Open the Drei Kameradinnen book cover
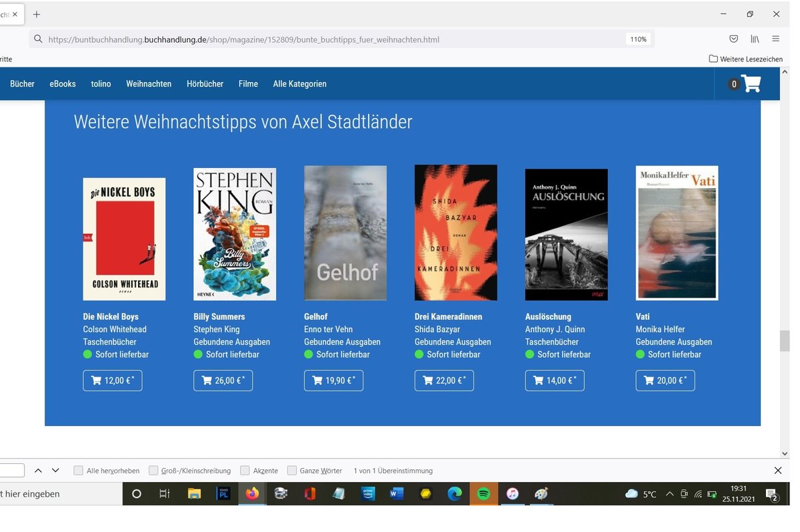This screenshot has height=532, width=800. pos(456,233)
